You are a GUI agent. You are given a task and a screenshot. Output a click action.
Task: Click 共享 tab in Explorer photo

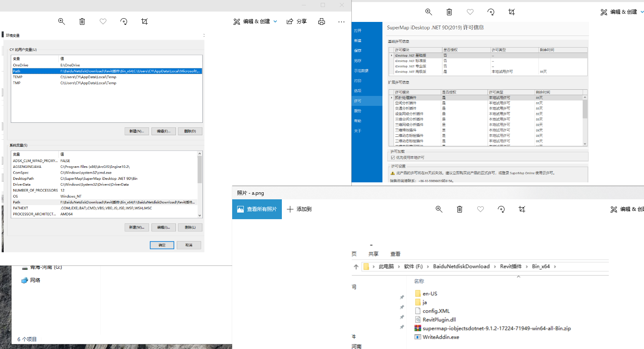373,254
